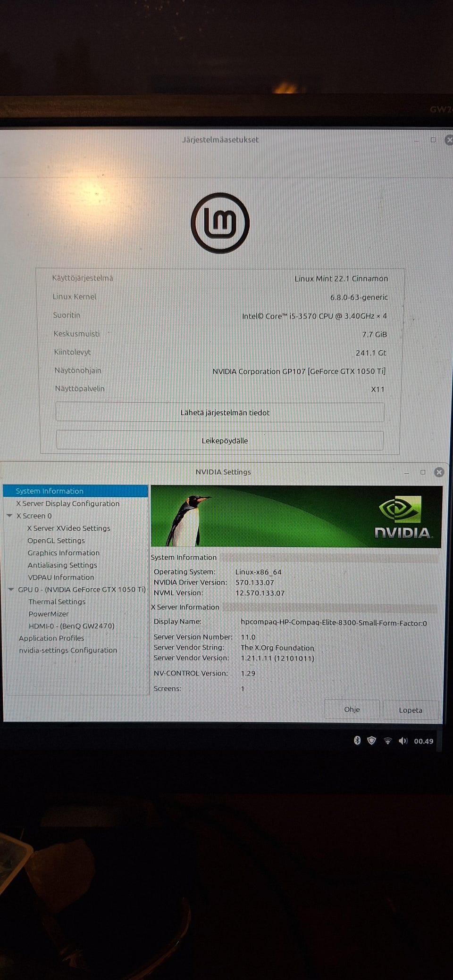The height and width of the screenshot is (980, 453).
Task: Open the shield security tray icon
Action: click(372, 740)
